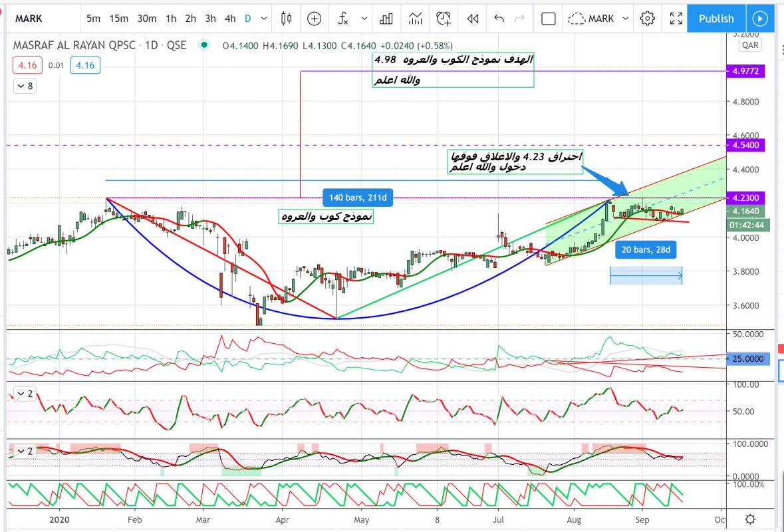Click the Publish button
This screenshot has width=784, height=532.
[x=716, y=19]
